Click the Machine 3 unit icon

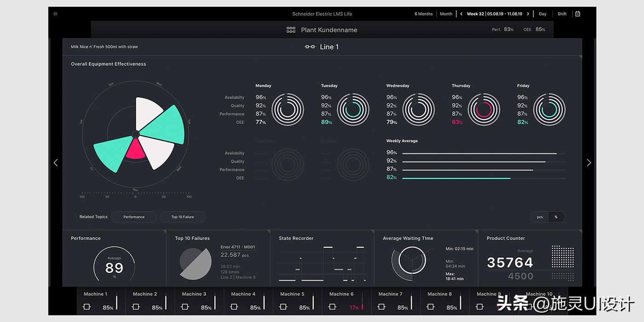pyautogui.click(x=185, y=307)
